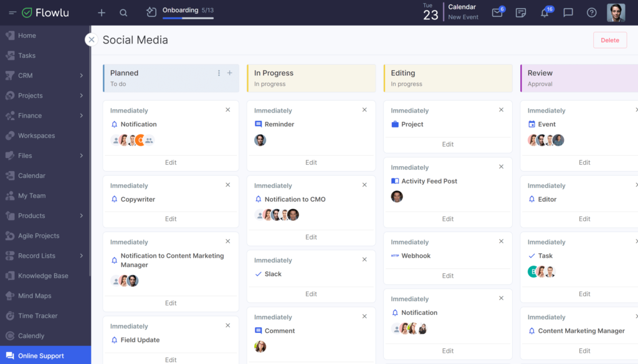Open the sticky-note feed icon in top bar
Viewport: 638px width, 364px height.
point(521,12)
